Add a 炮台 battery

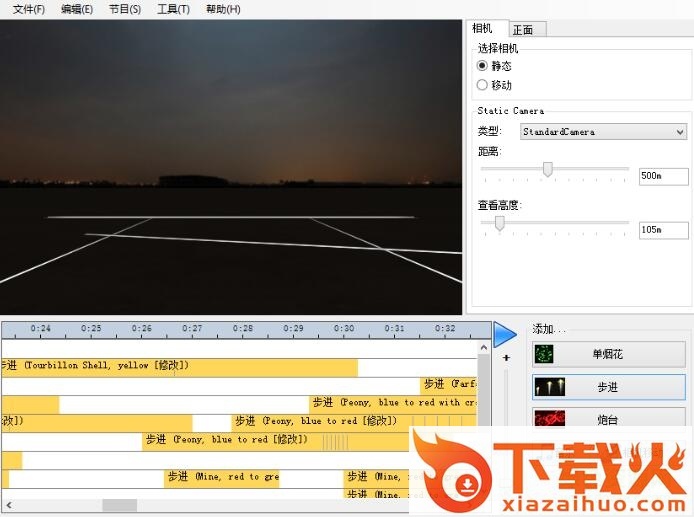[x=609, y=418]
